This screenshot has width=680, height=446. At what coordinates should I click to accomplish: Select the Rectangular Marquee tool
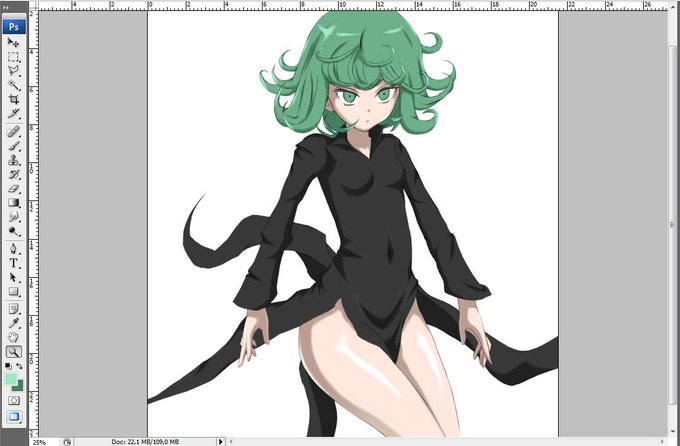[x=13, y=57]
